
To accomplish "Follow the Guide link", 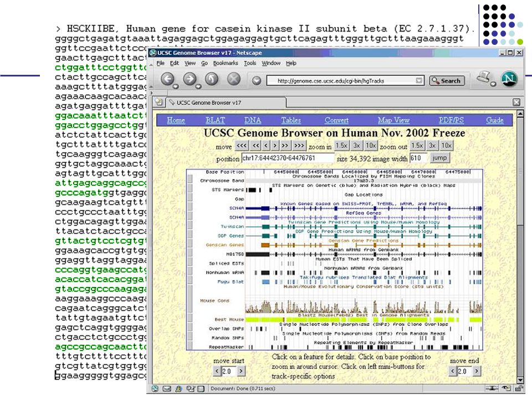I will 495,120.
